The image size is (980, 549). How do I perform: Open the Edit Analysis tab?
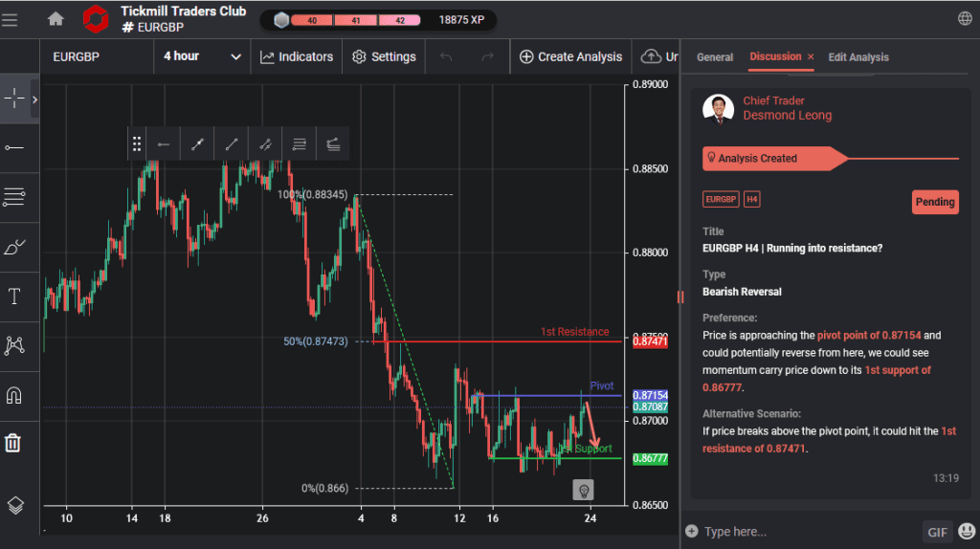coord(858,56)
